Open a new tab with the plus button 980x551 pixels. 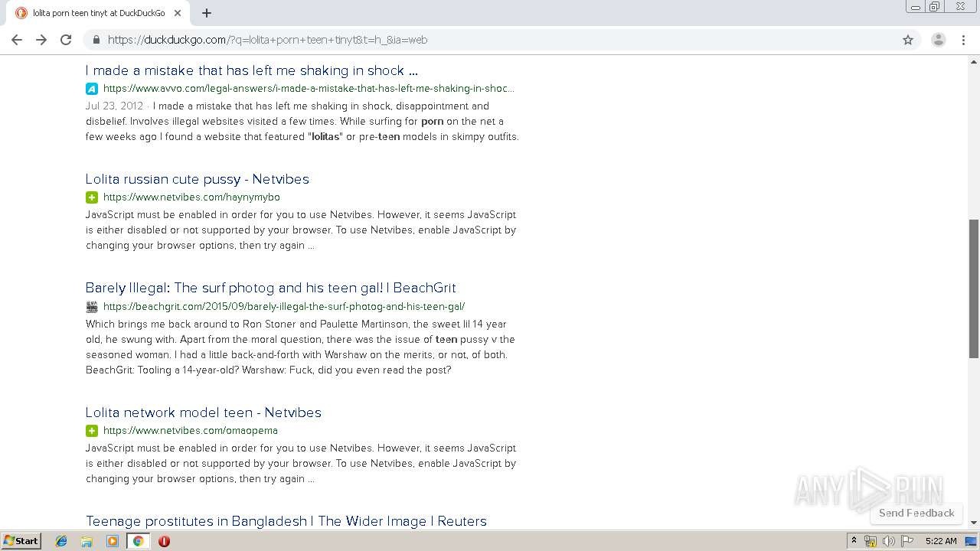point(207,13)
